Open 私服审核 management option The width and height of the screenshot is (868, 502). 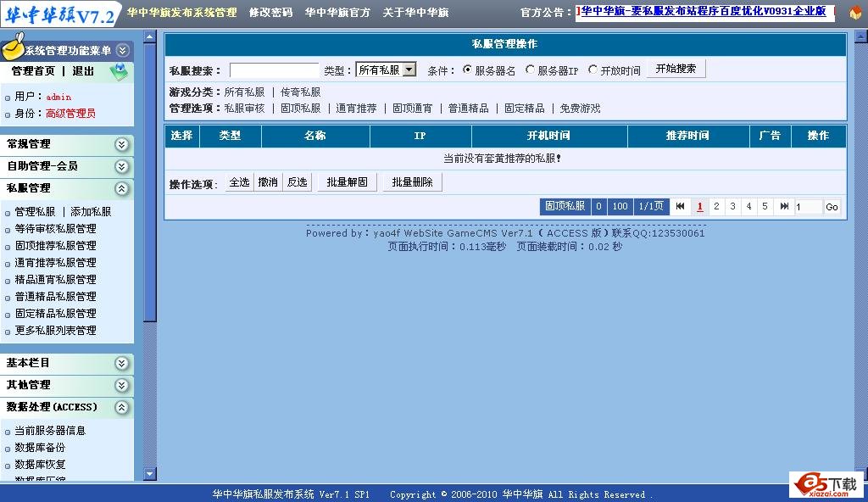tap(245, 109)
